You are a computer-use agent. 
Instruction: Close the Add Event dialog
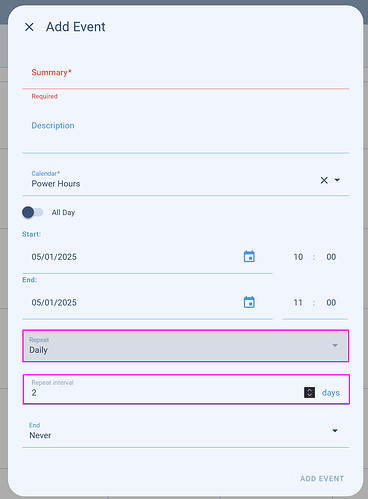(x=29, y=27)
